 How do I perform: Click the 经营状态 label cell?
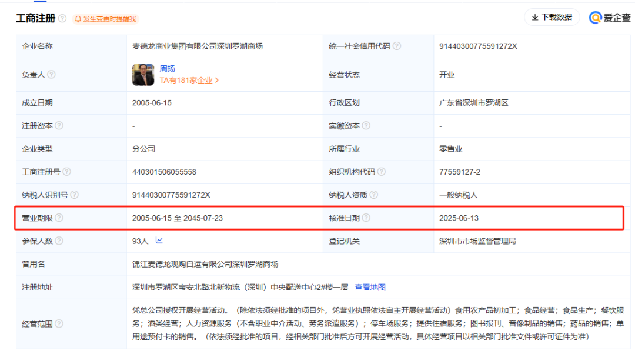click(x=378, y=75)
